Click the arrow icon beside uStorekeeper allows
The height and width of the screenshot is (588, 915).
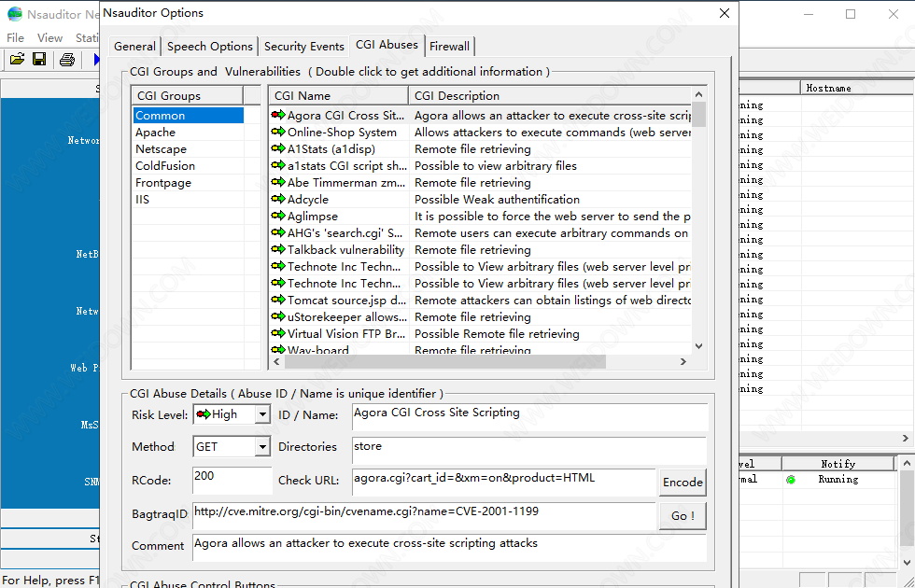coord(278,316)
